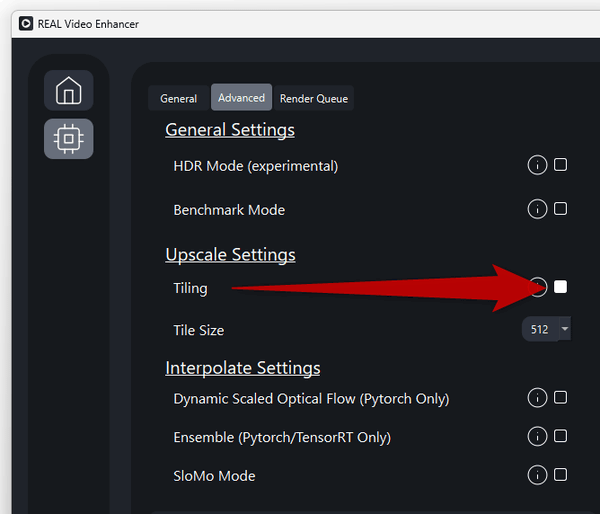Viewport: 600px width, 514px height.
Task: Enable Dynamic Scaled Optical Flow checkbox
Action: 561,397
